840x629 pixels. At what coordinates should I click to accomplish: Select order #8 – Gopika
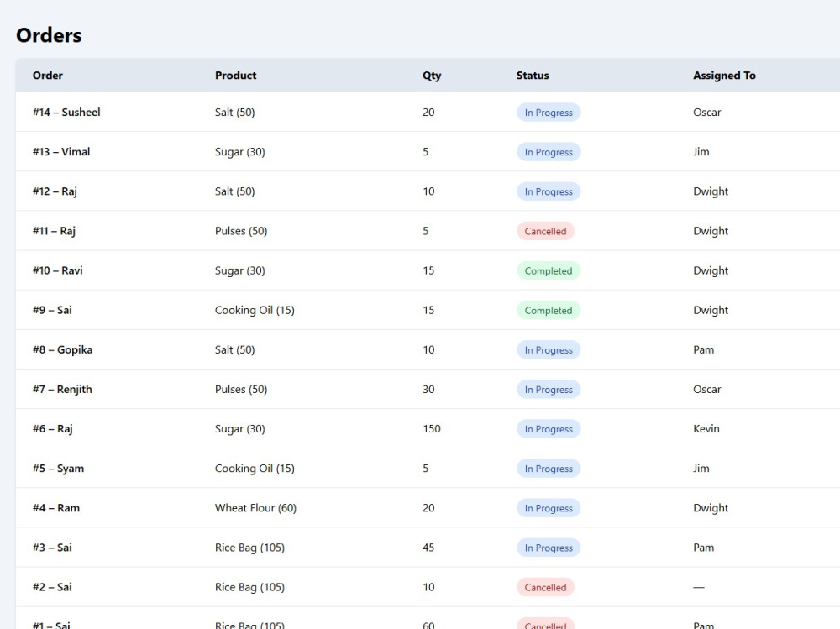click(62, 350)
